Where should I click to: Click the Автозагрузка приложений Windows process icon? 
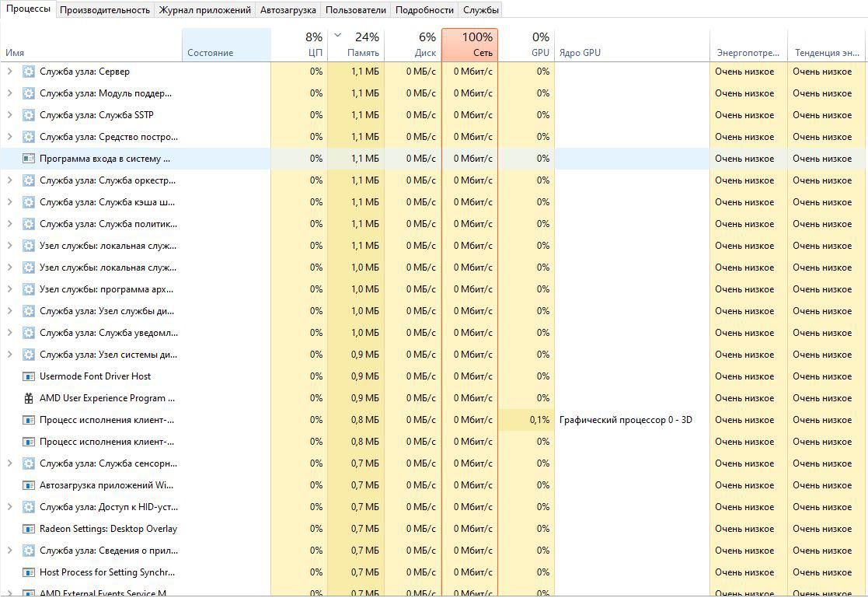point(29,485)
